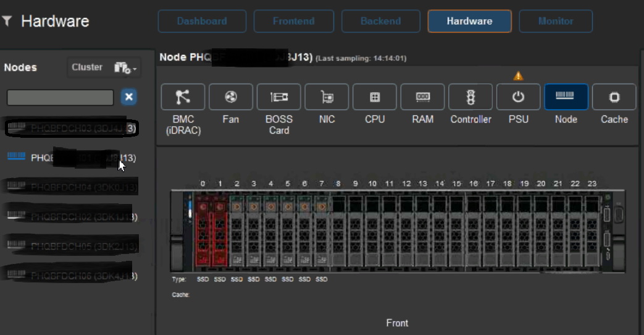Open the BMC (iDRAC) hardware view
Image resolution: width=644 pixels, height=335 pixels.
[183, 97]
